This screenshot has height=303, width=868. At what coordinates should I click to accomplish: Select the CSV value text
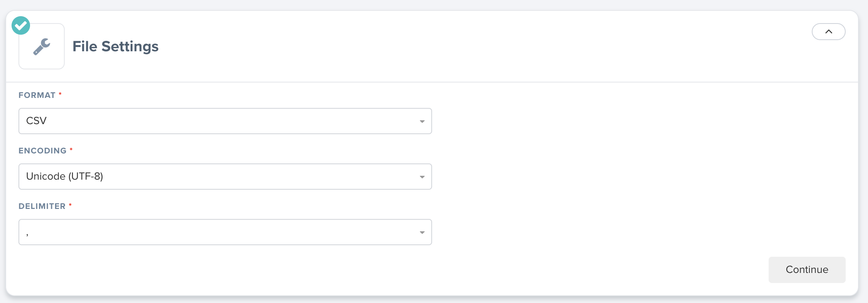[36, 121]
